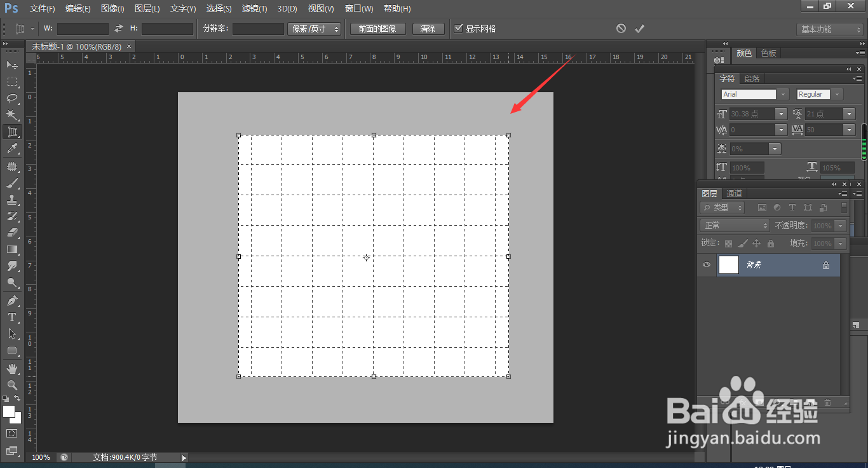Select the Move tool
The width and height of the screenshot is (868, 468).
(12, 65)
